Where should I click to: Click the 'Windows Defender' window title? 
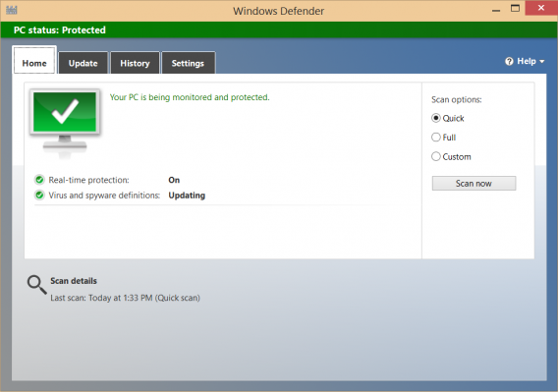click(279, 11)
